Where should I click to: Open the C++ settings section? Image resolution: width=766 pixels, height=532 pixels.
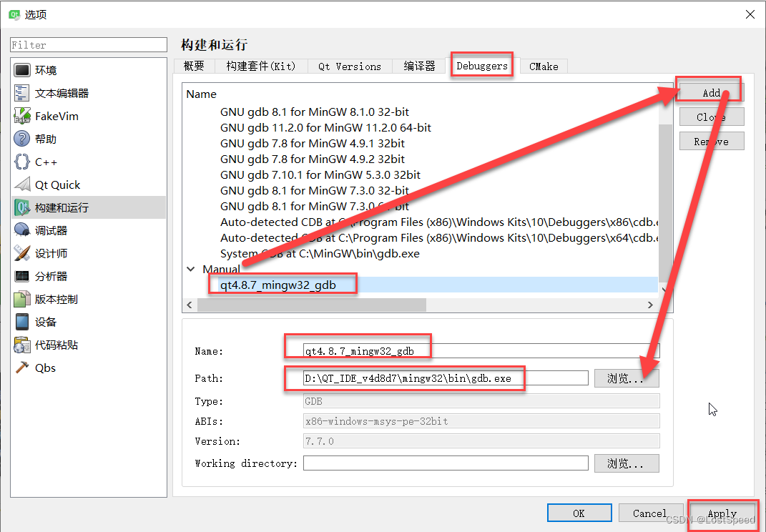coord(44,161)
